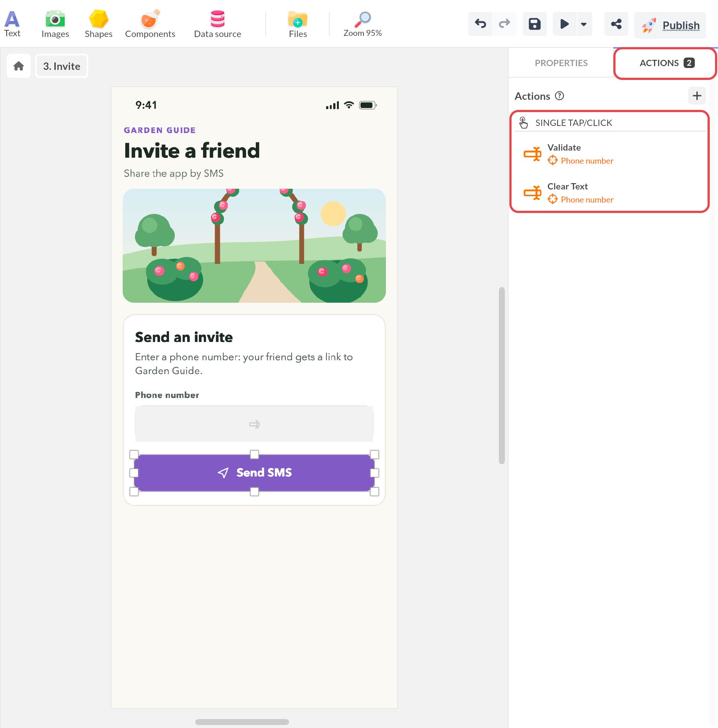Viewport: 718px width, 728px height.
Task: Redo the last change
Action: pyautogui.click(x=504, y=24)
